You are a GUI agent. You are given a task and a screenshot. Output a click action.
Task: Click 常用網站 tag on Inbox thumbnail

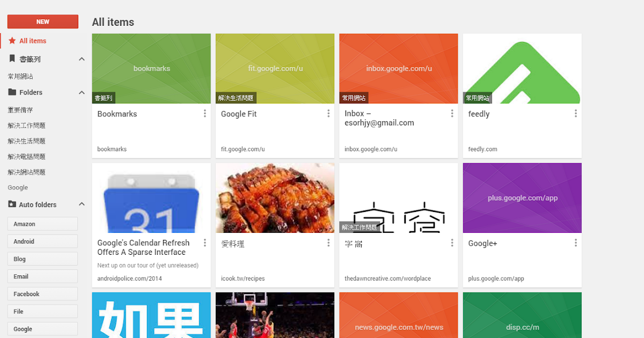point(354,98)
